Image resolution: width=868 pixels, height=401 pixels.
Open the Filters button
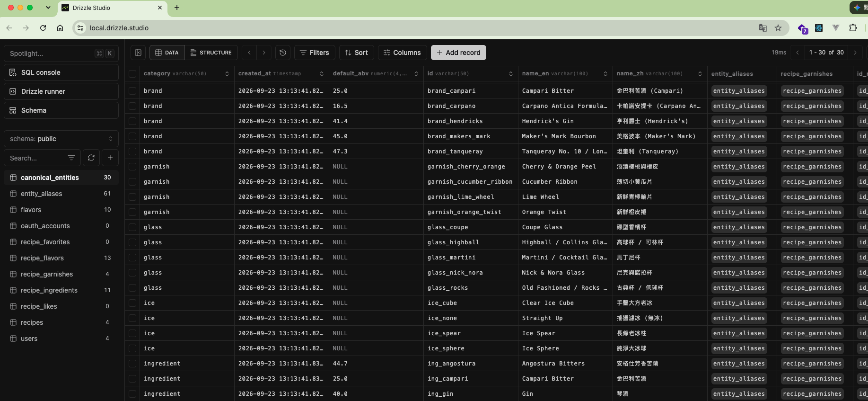(x=315, y=53)
